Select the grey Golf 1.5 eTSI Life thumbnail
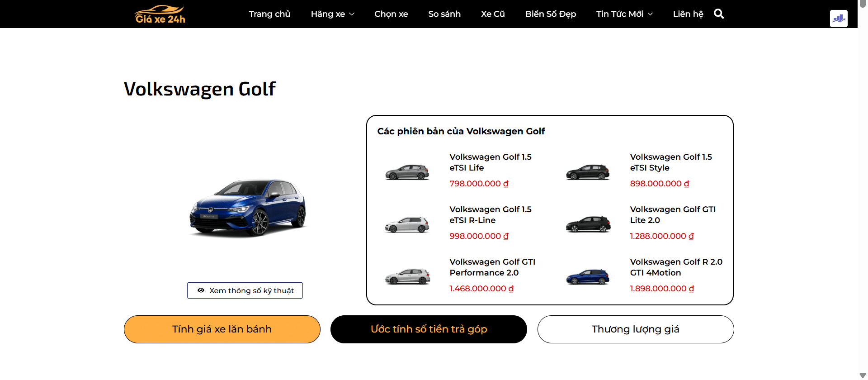 (x=407, y=172)
